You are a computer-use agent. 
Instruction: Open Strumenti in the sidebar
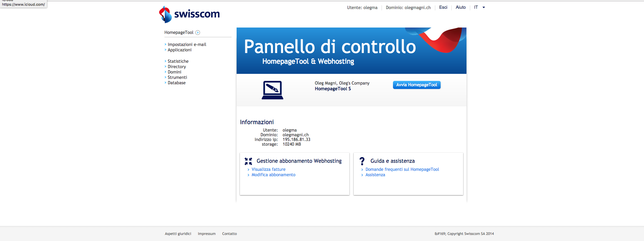(178, 77)
